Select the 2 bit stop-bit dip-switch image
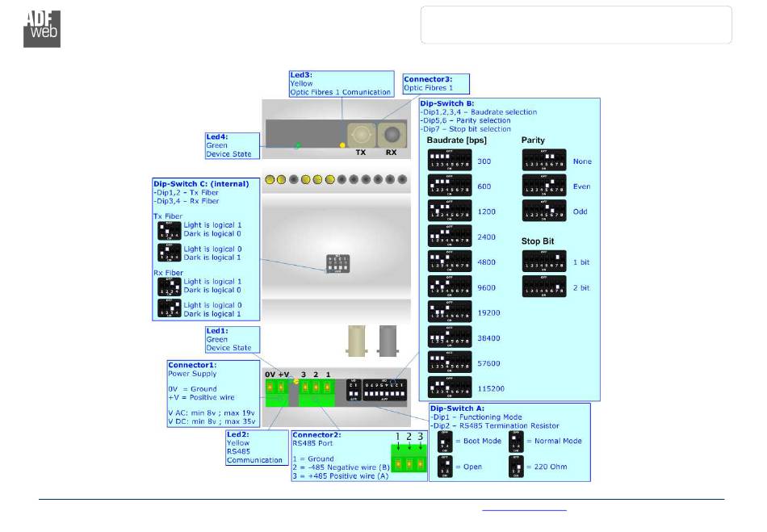Screen dimensions: 767x532 point(544,287)
